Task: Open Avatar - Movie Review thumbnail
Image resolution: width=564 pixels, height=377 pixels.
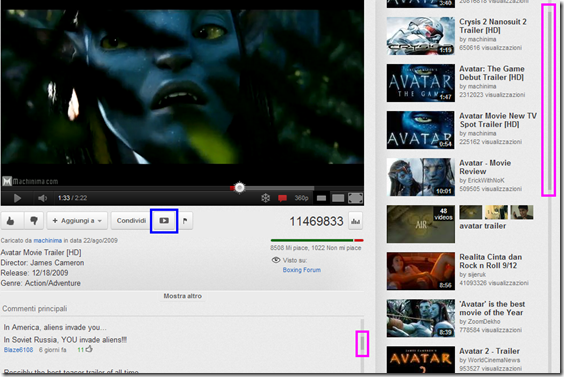Action: point(420,177)
